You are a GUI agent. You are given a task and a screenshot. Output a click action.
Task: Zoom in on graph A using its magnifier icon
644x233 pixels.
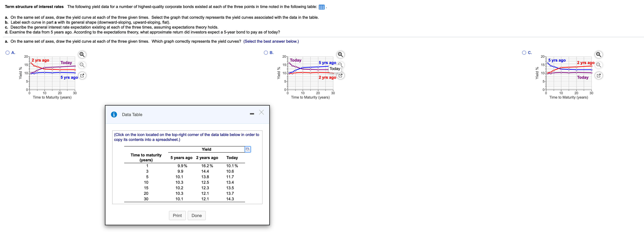click(82, 54)
